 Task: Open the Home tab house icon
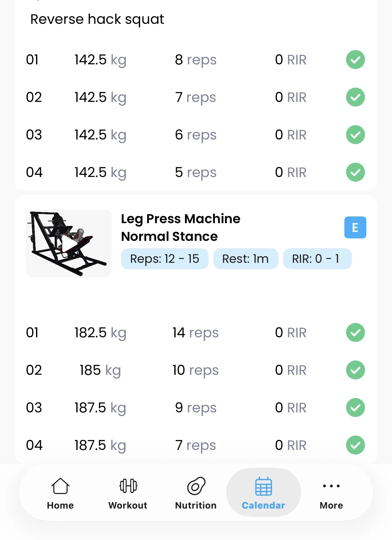60,486
